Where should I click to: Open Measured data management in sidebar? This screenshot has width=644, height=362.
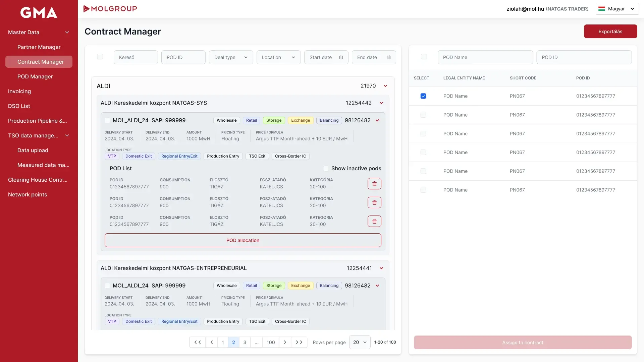43,165
